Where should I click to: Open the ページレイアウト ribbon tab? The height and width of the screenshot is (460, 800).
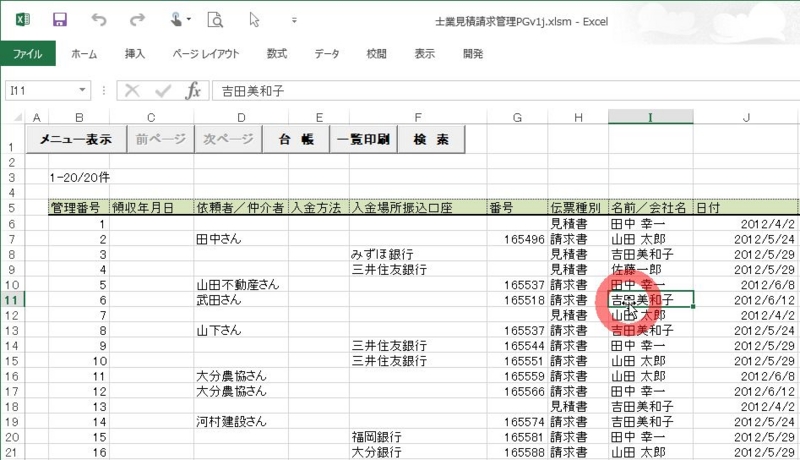tap(206, 54)
